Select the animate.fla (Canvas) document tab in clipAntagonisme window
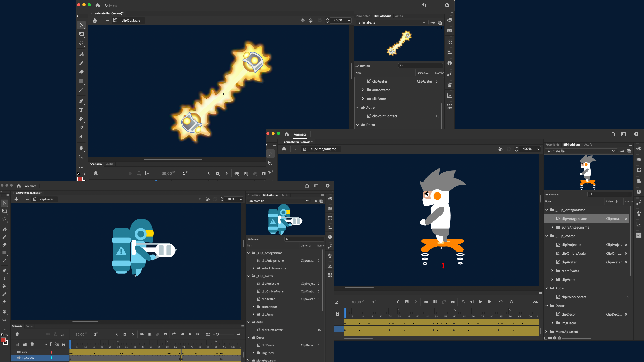 (x=298, y=142)
